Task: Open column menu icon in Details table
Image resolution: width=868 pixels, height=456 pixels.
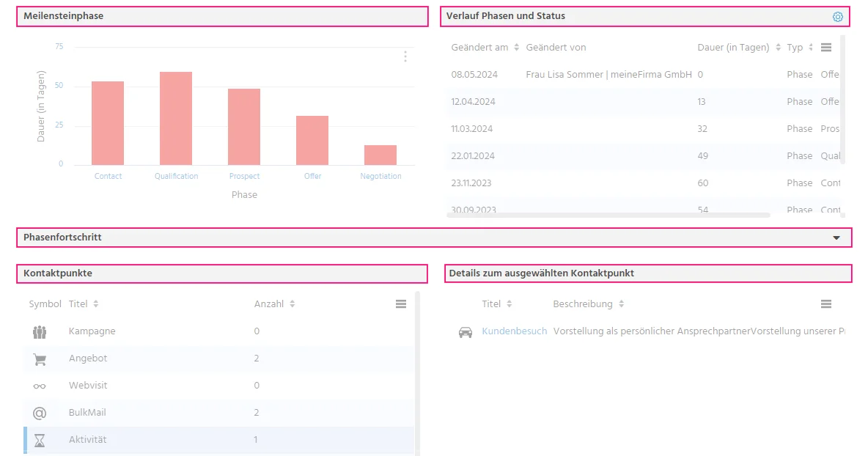Action: pyautogui.click(x=826, y=304)
